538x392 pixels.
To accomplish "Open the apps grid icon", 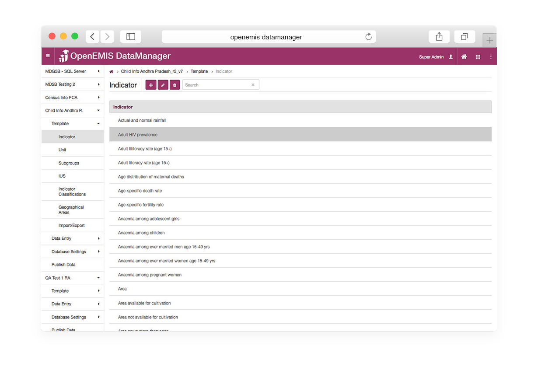I will point(478,57).
